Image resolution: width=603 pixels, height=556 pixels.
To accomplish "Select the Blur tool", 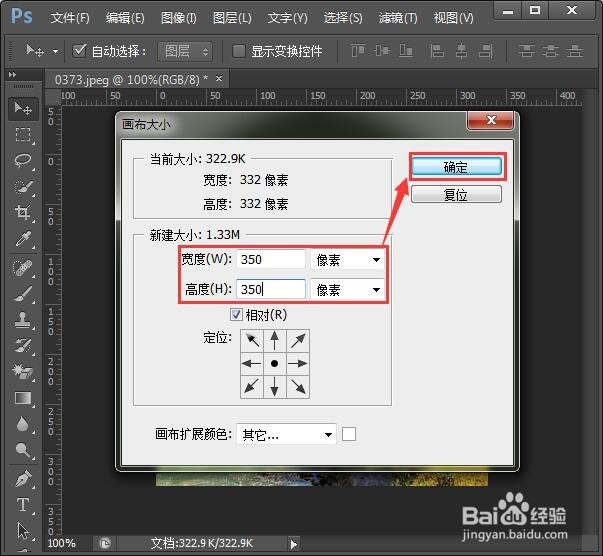I will tap(23, 424).
